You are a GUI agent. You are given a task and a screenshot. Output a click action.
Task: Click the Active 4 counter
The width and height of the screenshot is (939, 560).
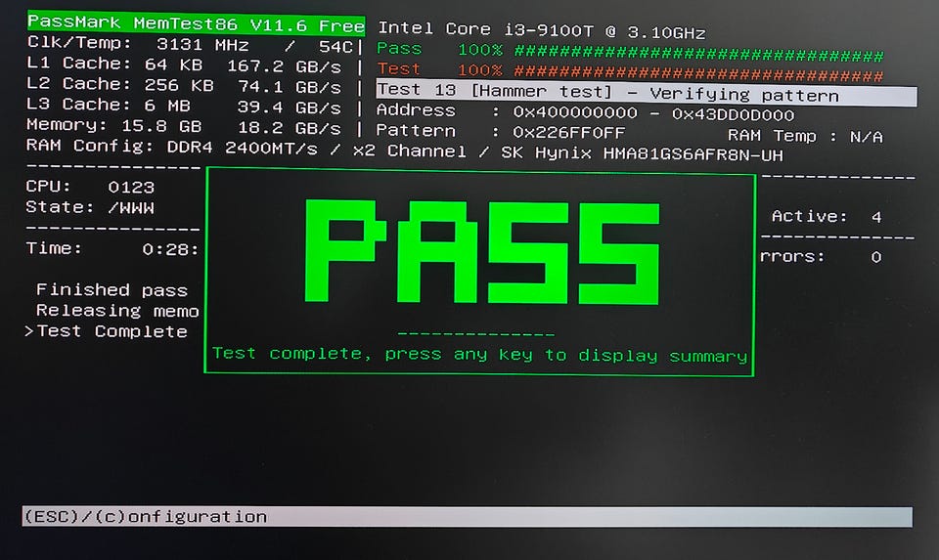(x=827, y=217)
